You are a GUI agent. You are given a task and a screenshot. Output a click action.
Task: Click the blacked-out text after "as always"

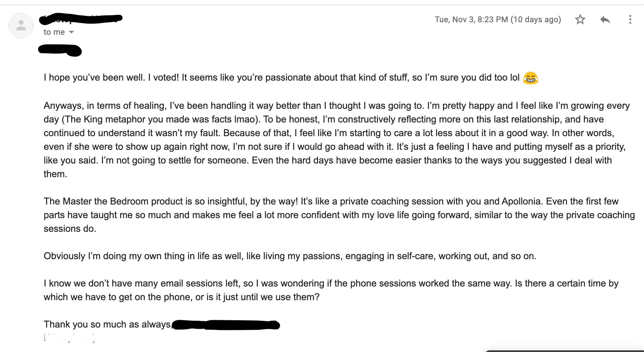coord(226,325)
